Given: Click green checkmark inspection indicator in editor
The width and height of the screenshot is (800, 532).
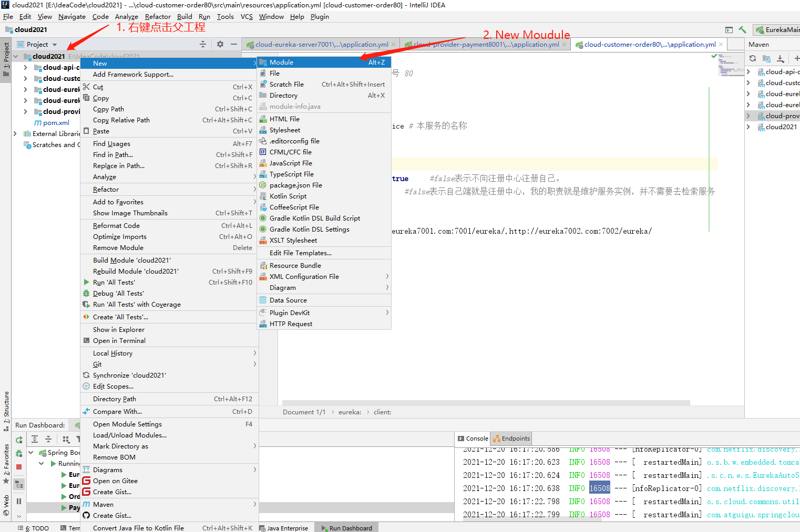Looking at the screenshot, I should point(714,56).
